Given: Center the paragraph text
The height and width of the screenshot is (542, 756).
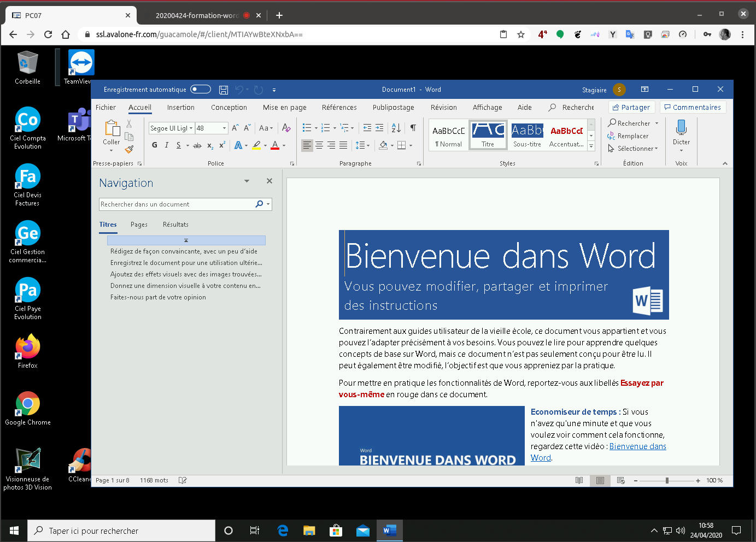Looking at the screenshot, I should point(319,145).
